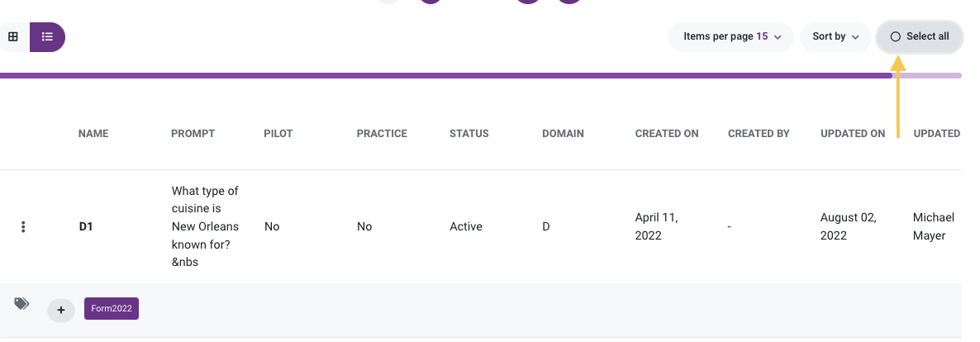Switch to list view icon

(47, 37)
